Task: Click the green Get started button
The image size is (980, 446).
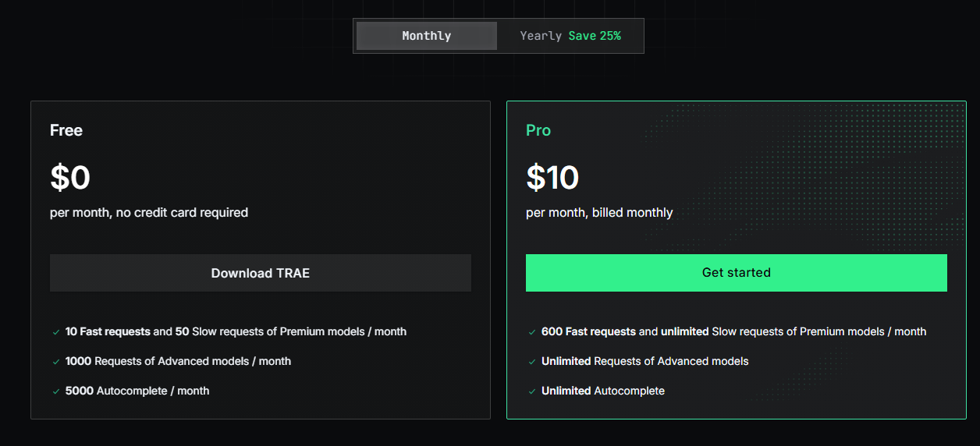Action: [736, 273]
